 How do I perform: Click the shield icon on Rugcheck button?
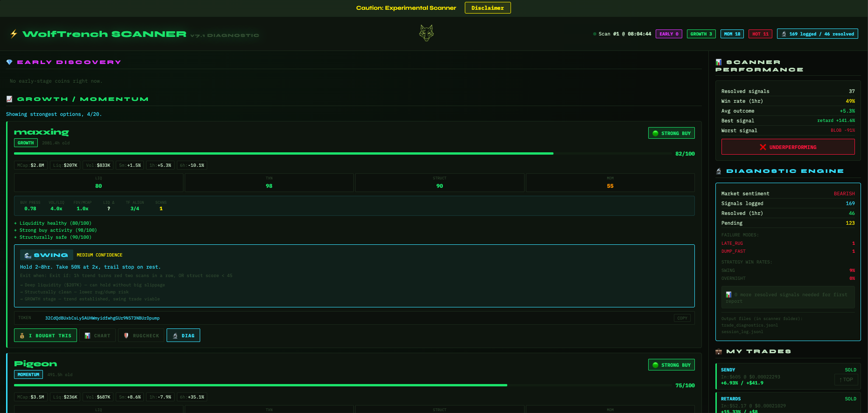coord(126,335)
